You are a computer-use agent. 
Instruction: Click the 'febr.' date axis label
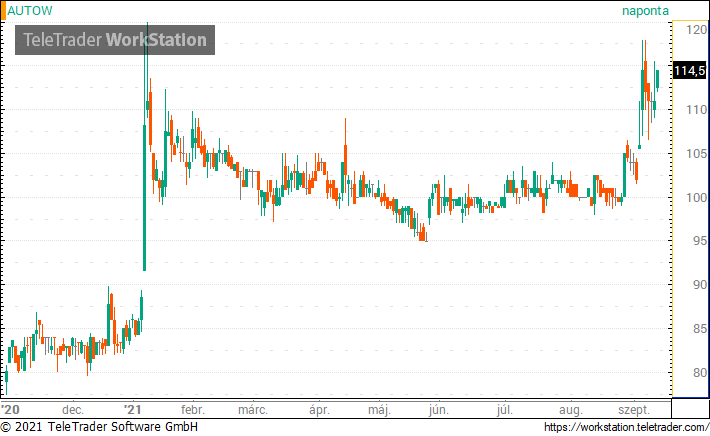click(x=193, y=410)
